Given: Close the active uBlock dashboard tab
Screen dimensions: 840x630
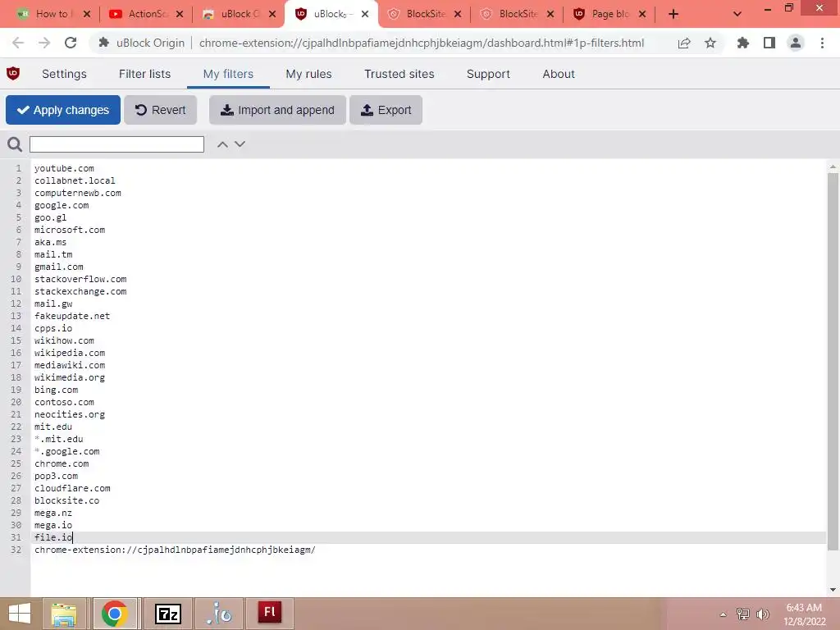Looking at the screenshot, I should pos(365,14).
